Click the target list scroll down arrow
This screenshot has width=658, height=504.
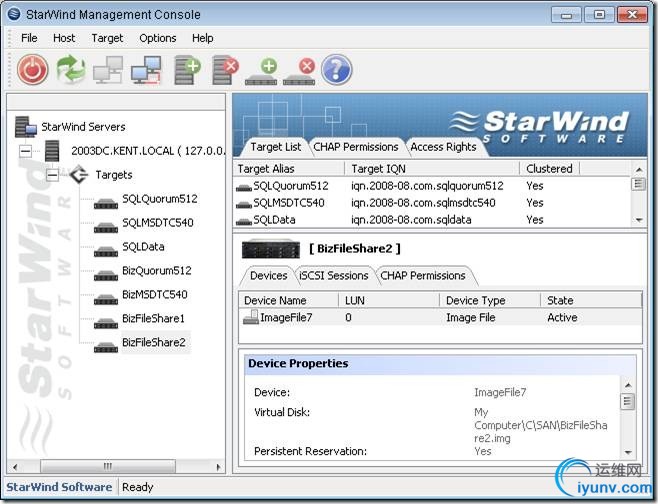coord(639,220)
